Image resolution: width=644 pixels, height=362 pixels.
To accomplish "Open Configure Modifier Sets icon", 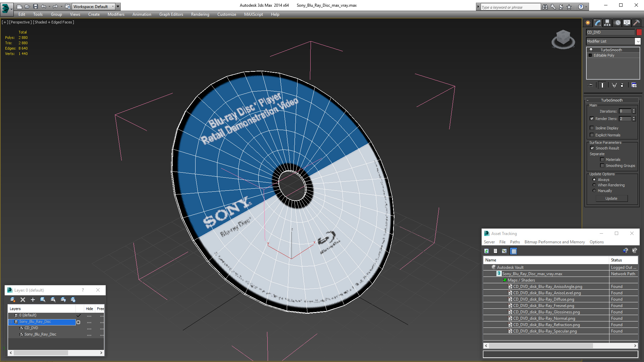I will [634, 85].
